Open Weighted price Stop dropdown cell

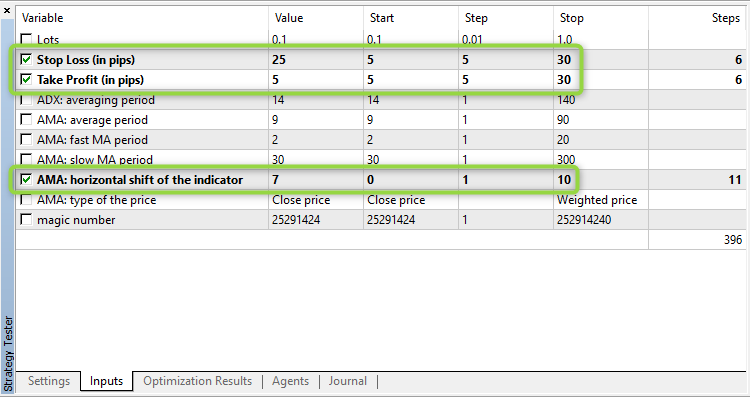601,200
